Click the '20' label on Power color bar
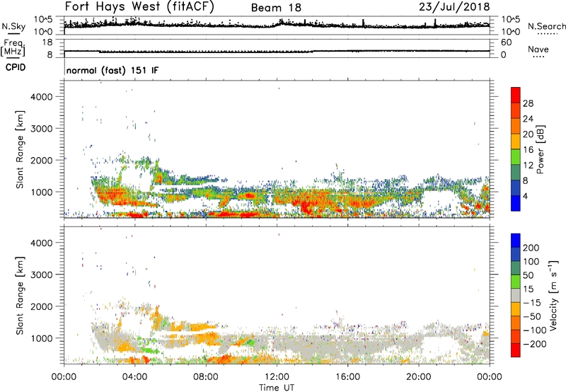Screen dimensions: 566x392 (x=528, y=134)
